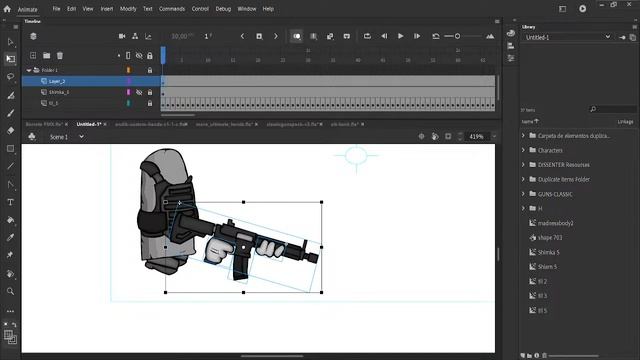Unlock Folder 1 layer group
Image resolution: width=640 pixels, height=360 pixels.
[x=150, y=70]
